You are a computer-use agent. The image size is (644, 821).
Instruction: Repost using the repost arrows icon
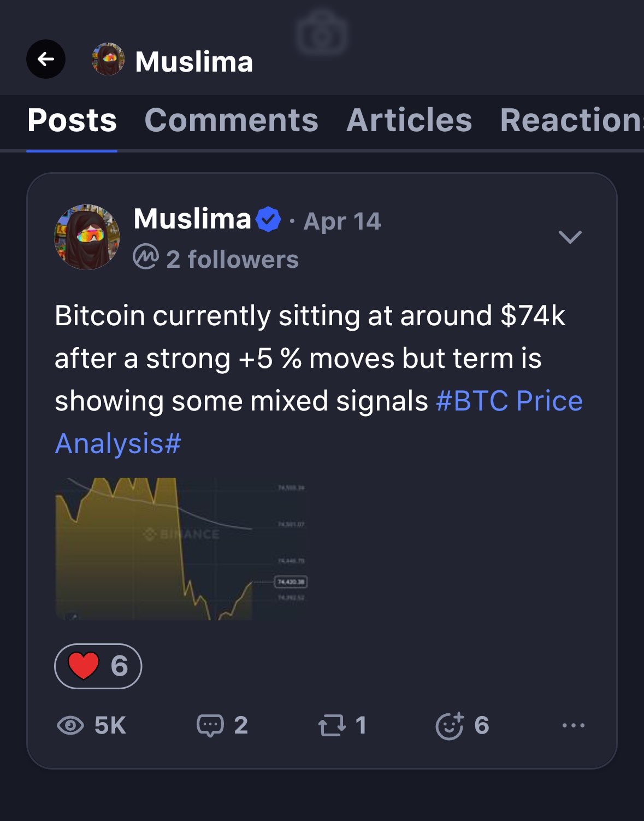[332, 725]
